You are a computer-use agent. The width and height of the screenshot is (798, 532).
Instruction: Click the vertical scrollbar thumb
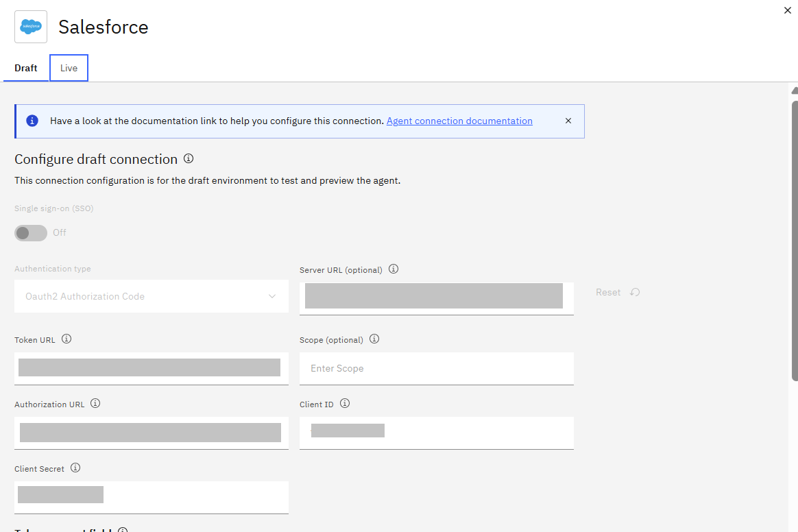(x=794, y=240)
